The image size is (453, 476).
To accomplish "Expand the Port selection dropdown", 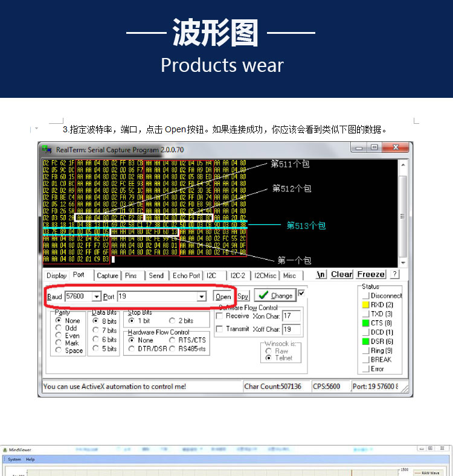I will (x=201, y=297).
